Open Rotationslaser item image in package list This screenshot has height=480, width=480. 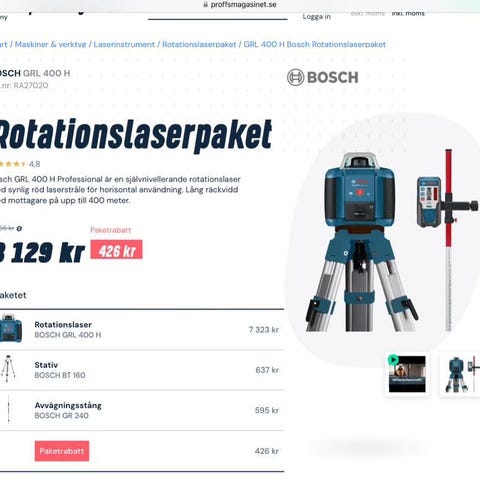point(11,329)
